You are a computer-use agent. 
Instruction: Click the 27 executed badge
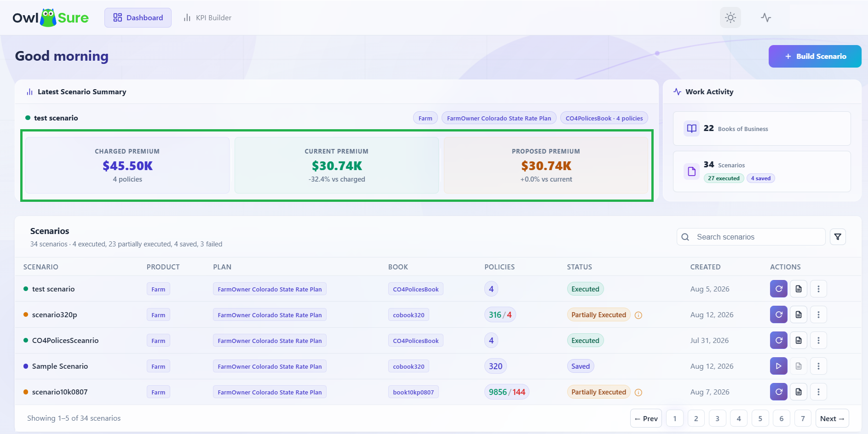tap(724, 178)
